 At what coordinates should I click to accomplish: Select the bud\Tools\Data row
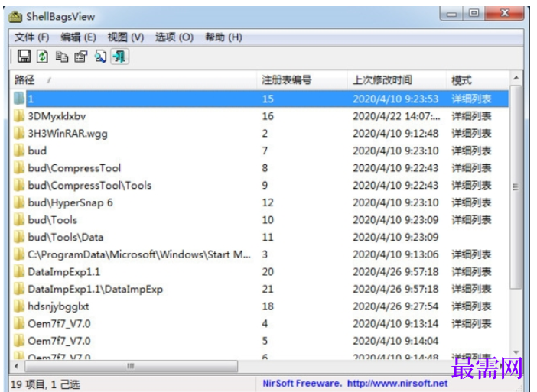(x=259, y=237)
